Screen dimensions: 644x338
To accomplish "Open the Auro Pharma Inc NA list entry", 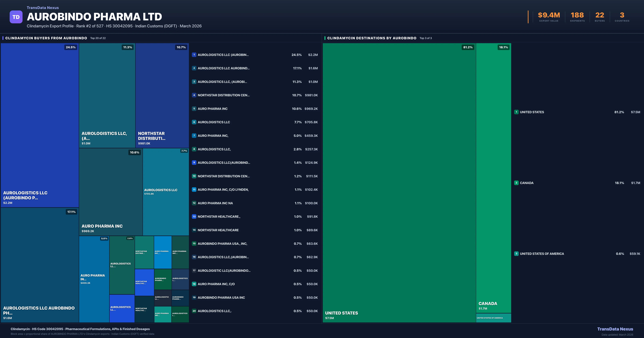I will (x=215, y=203).
